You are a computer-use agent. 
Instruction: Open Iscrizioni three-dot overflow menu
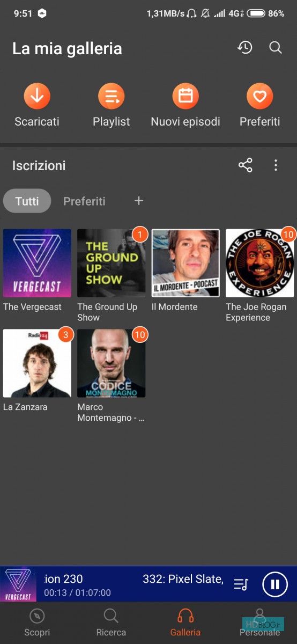point(276,165)
